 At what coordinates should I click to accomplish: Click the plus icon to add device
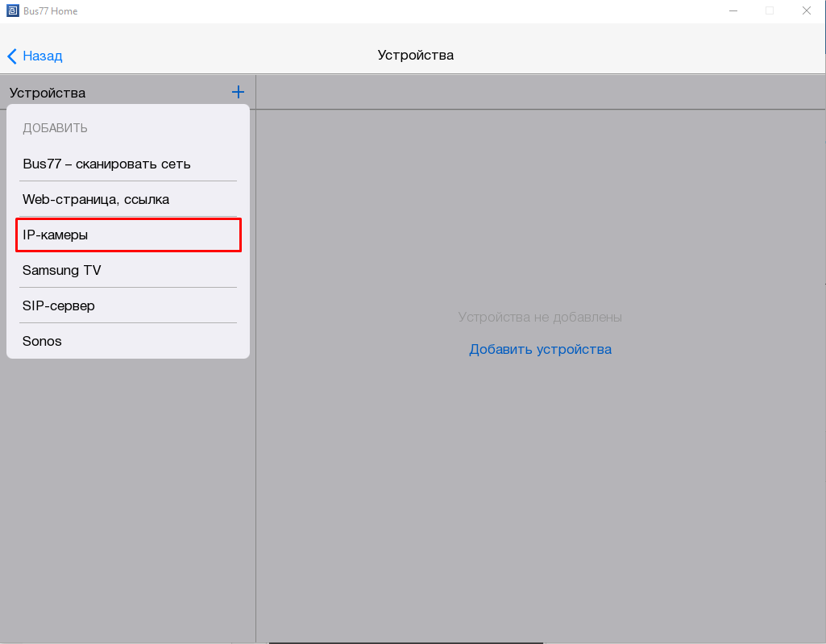coord(238,93)
